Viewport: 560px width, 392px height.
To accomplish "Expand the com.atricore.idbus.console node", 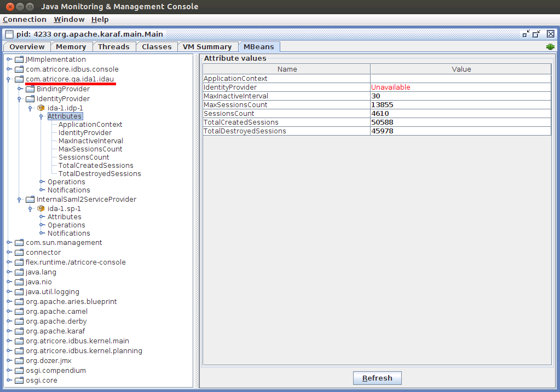I will [9, 69].
